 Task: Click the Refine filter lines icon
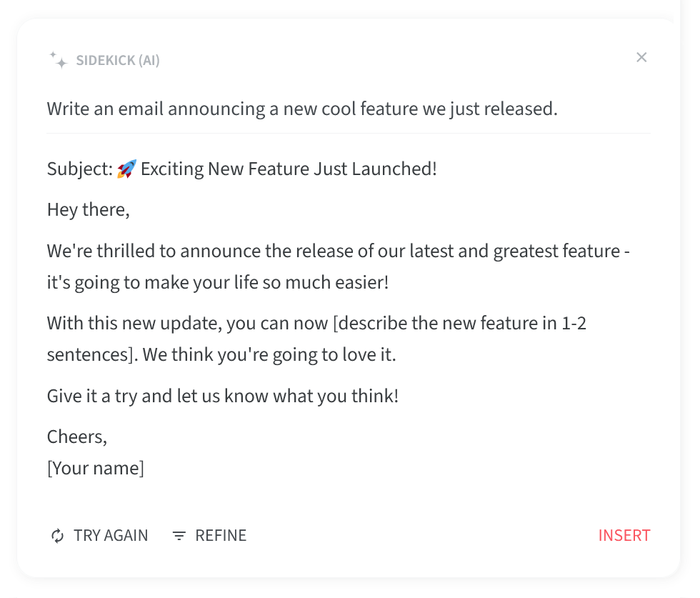(x=179, y=535)
